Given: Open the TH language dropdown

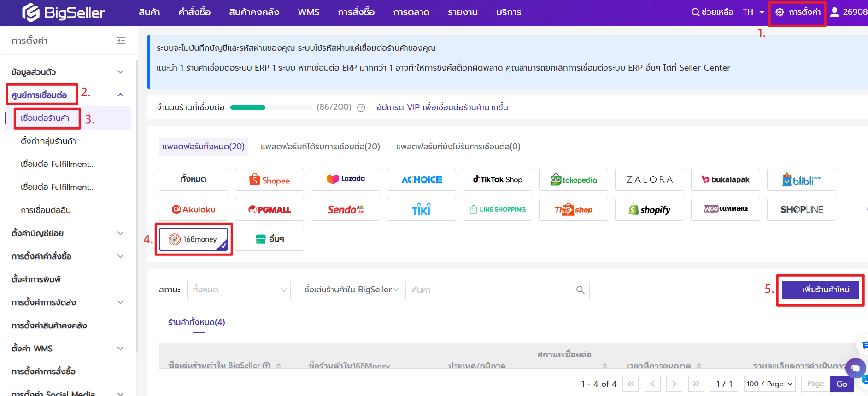Looking at the screenshot, I should (753, 12).
